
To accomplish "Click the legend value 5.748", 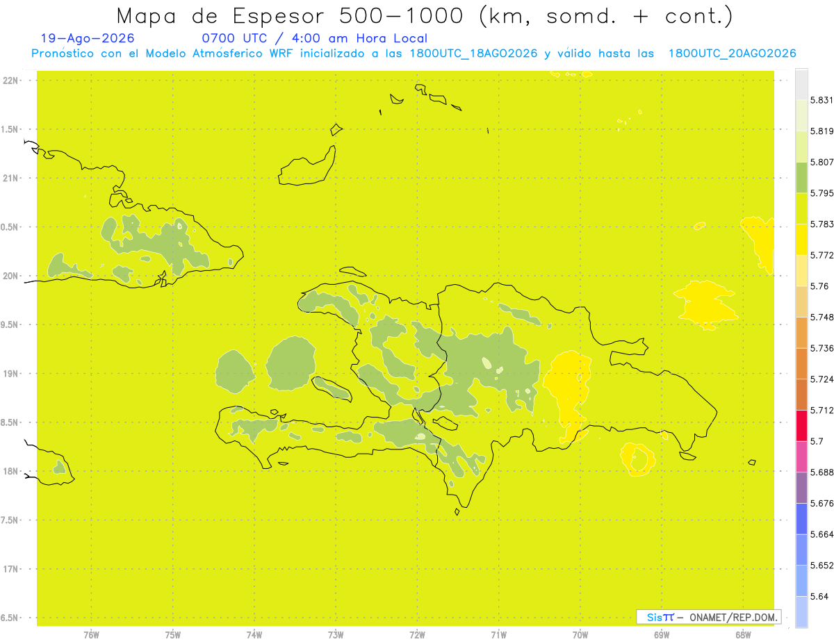I will point(821,317).
